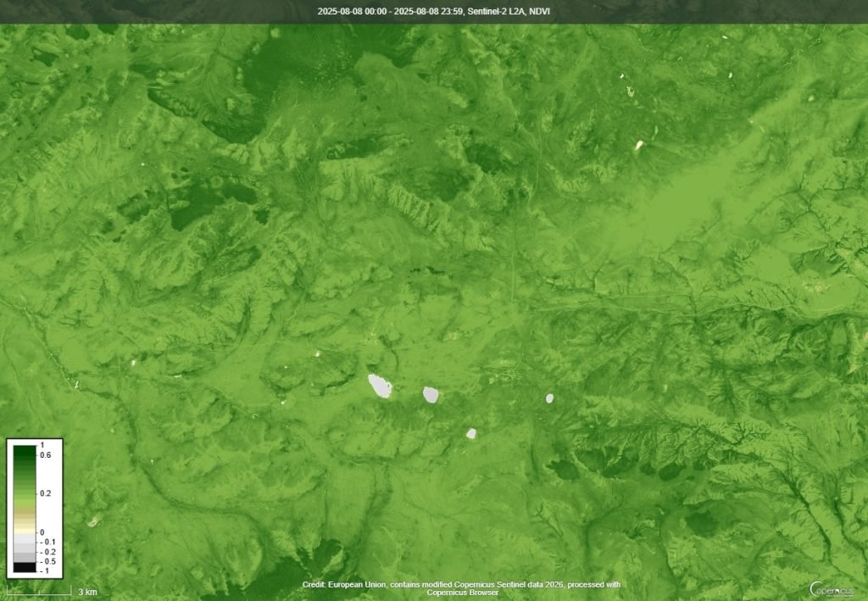
Task: Click the "- 0.1" legend label
Action: 47,542
